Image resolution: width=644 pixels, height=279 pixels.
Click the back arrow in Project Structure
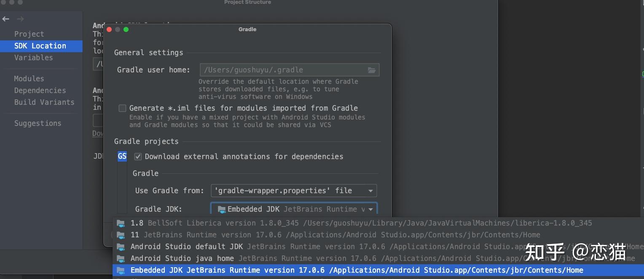coord(6,19)
